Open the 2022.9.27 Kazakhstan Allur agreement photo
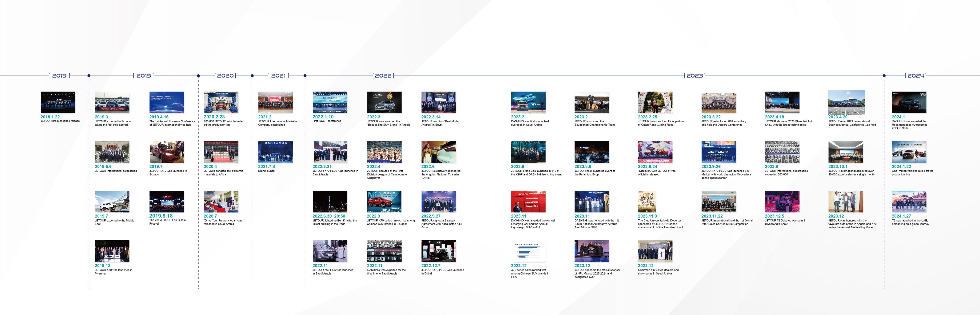Image resolution: width=980 pixels, height=315 pixels. pyautogui.click(x=439, y=202)
